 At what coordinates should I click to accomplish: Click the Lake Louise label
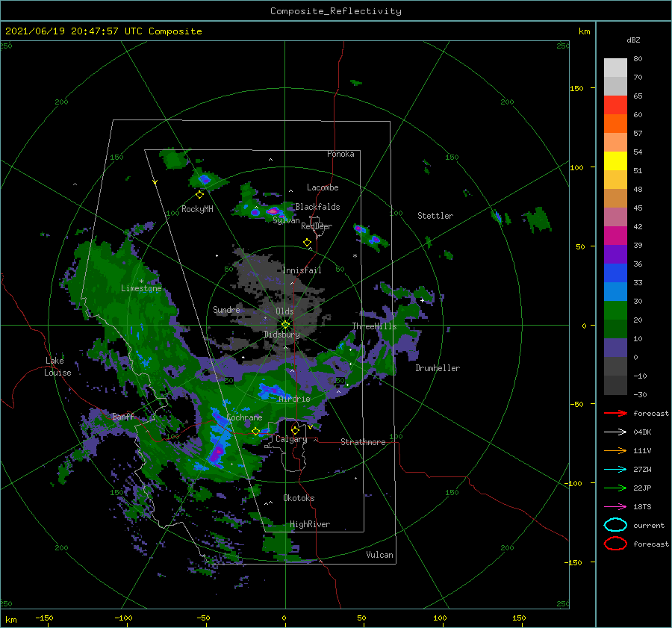coord(57,367)
